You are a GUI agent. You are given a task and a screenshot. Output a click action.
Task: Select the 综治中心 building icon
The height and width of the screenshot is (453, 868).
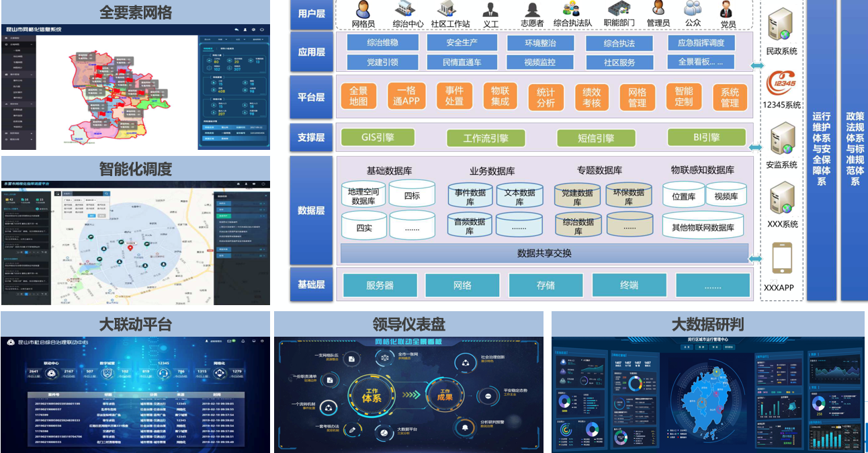tap(407, 9)
